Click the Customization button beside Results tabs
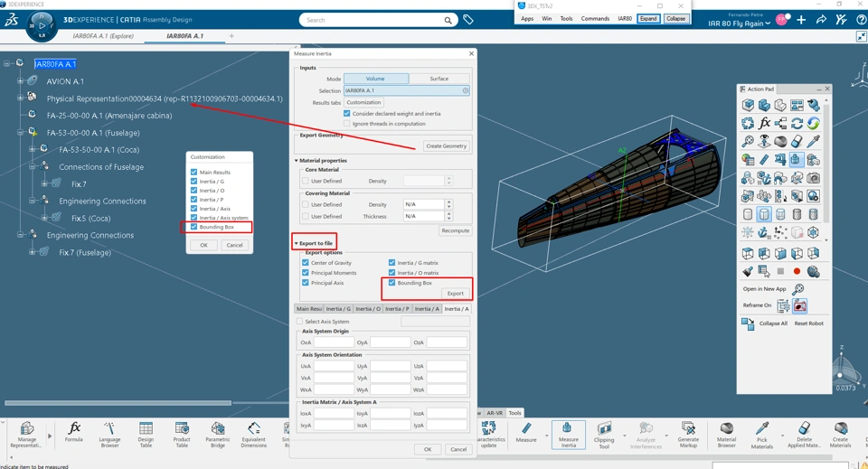This screenshot has width=868, height=469. 363,102
